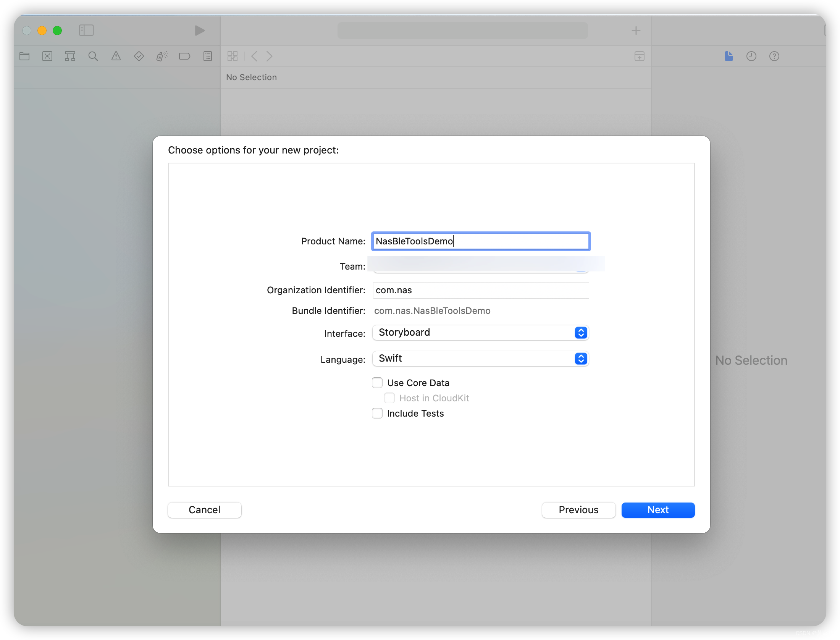
Task: Open the Source Control navigator icon
Action: pyautogui.click(x=47, y=56)
